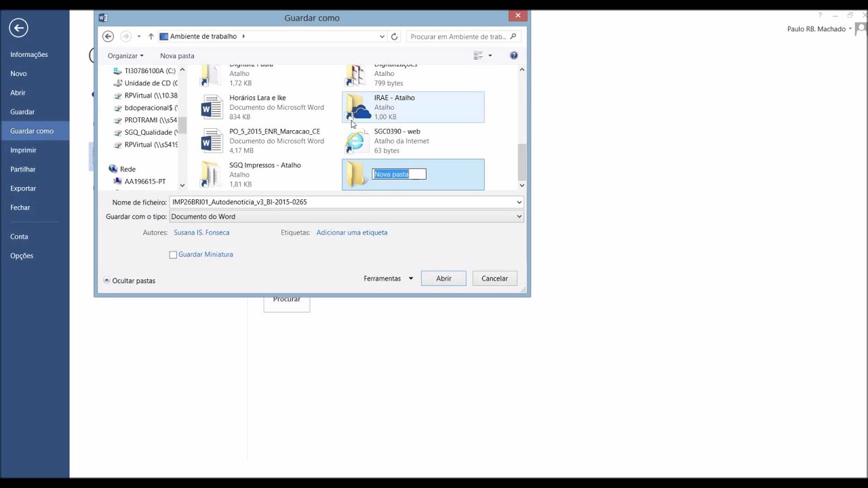Viewport: 868px width, 488px height.
Task: Refresh the Ambiente de trabalho folder view
Action: 394,37
